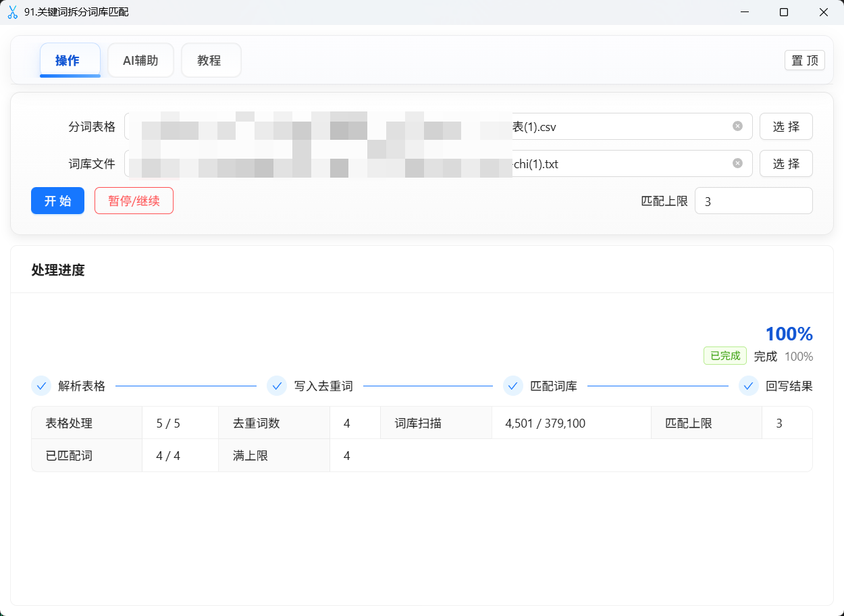
Task: Open the 教程 tab
Action: (x=211, y=60)
